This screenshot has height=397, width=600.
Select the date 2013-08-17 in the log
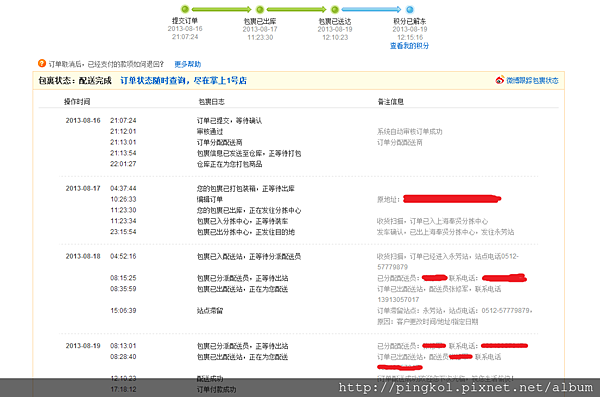[83, 188]
